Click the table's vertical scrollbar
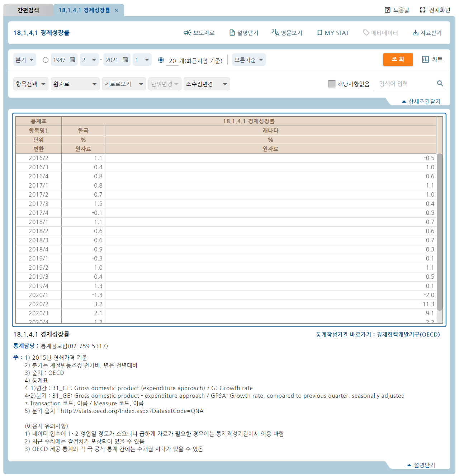The height and width of the screenshot is (476, 459). 439,231
